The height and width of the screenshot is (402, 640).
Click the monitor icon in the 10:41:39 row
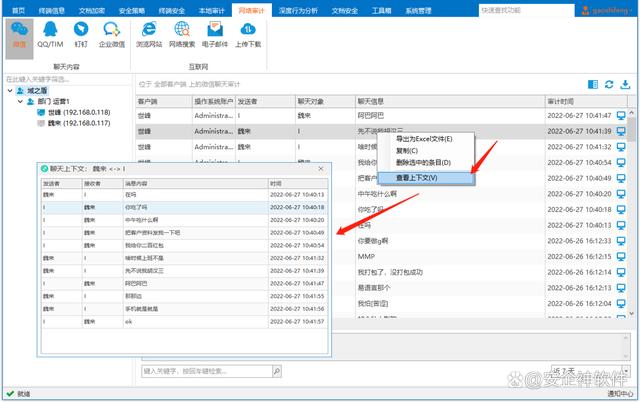621,131
